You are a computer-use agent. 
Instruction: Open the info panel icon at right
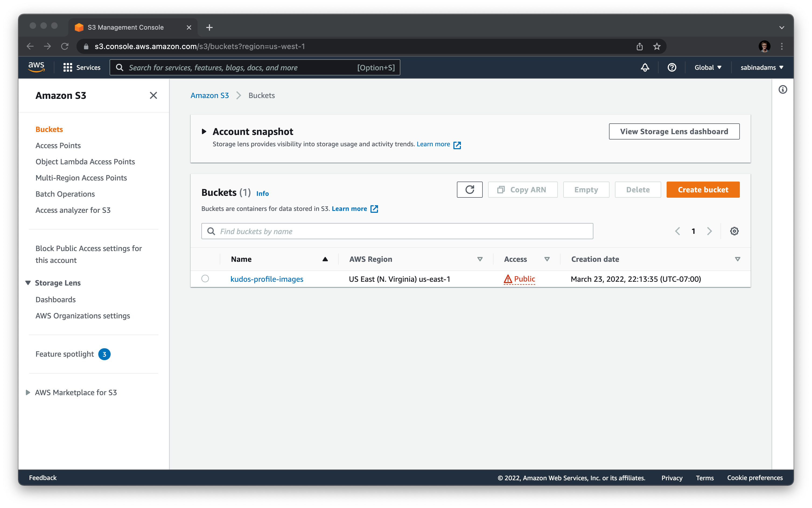pyautogui.click(x=782, y=89)
